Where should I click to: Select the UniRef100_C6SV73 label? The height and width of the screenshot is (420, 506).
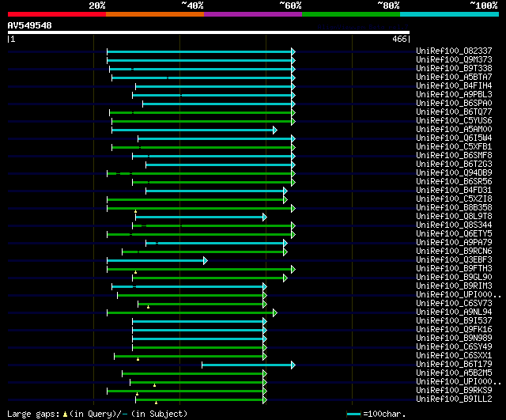tap(454, 304)
